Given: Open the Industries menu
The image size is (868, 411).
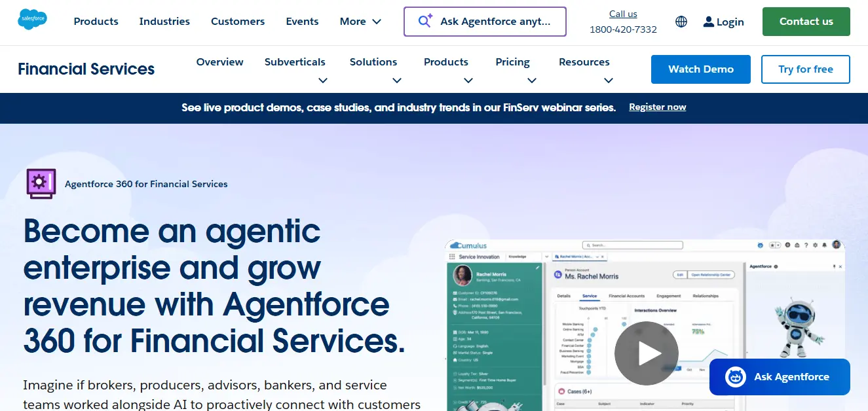Looking at the screenshot, I should click(164, 21).
